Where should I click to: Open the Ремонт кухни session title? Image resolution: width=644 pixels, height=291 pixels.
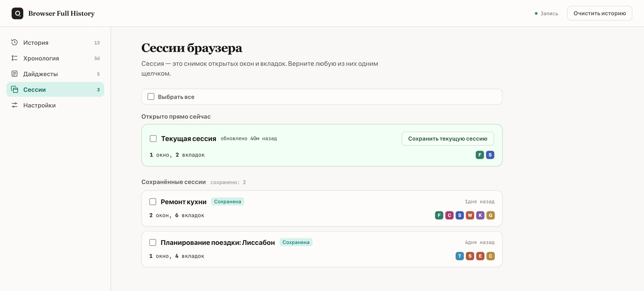pyautogui.click(x=184, y=202)
